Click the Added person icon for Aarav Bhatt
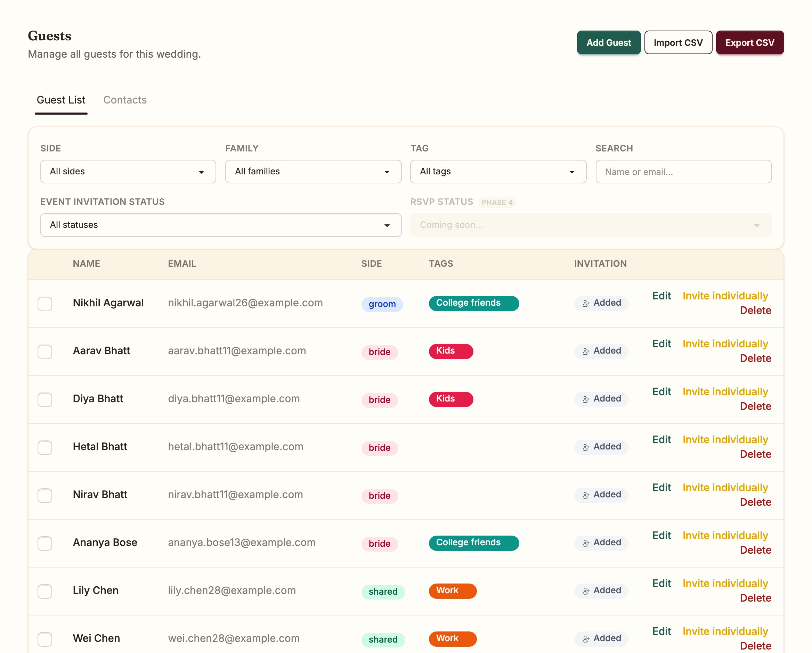812x653 pixels. coord(586,351)
